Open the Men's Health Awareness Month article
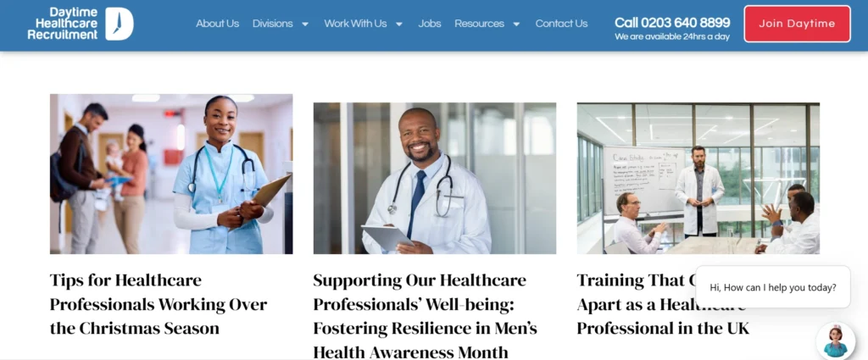 point(426,316)
